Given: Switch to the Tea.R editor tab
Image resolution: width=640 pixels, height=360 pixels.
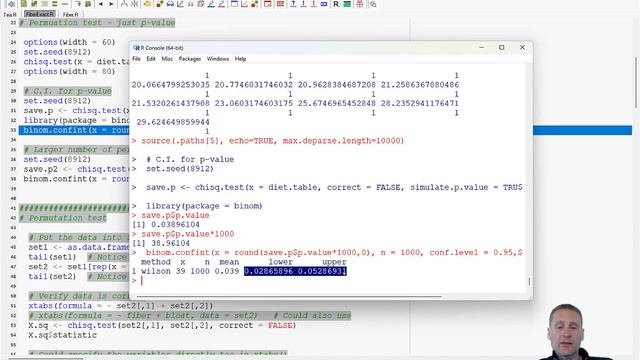Looking at the screenshot, I should pos(10,14).
